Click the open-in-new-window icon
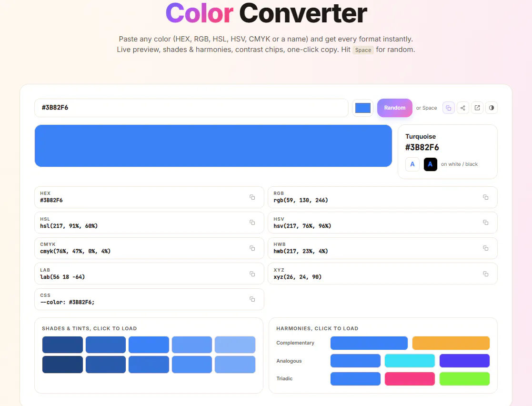Screen dimensions: 532x406 tap(477, 108)
